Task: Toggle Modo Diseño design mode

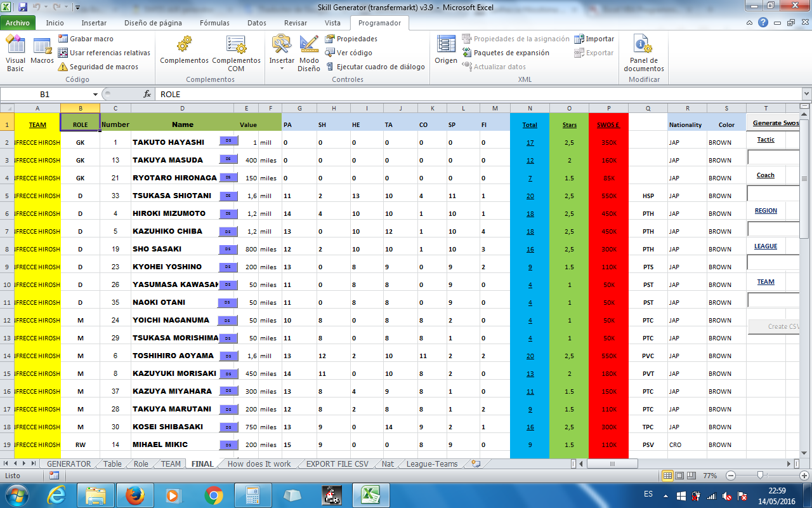Action: pos(309,53)
